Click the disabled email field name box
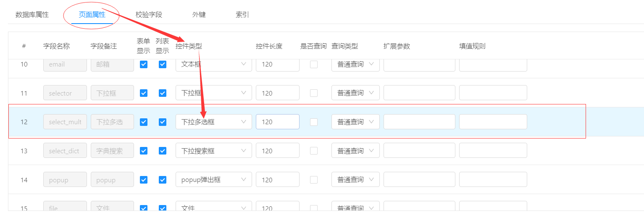This screenshot has width=644, height=216. point(65,64)
